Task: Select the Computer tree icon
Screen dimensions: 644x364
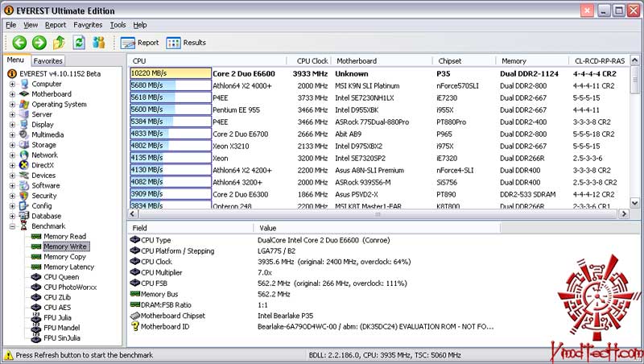Action: [24, 84]
